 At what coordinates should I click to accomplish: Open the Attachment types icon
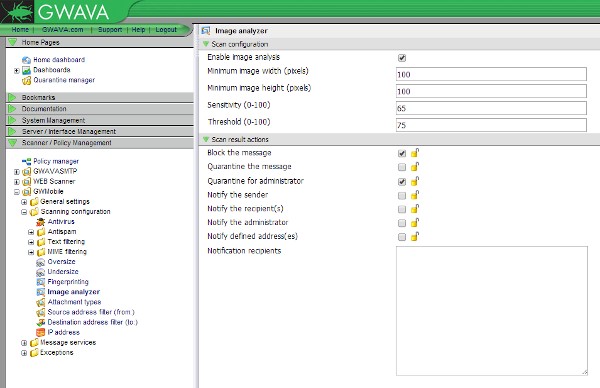tap(41, 302)
